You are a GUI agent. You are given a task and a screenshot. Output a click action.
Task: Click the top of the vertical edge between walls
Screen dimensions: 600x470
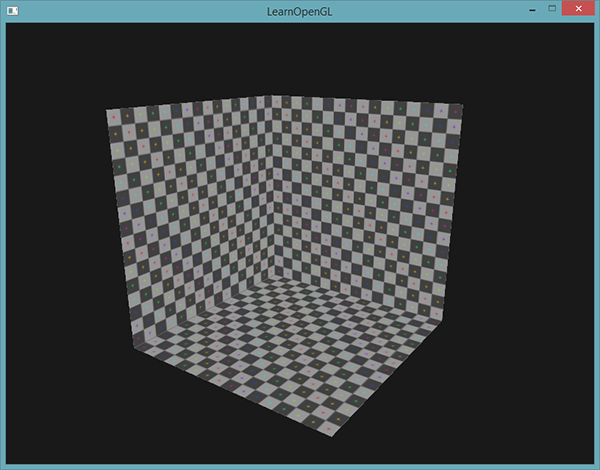point(267,96)
